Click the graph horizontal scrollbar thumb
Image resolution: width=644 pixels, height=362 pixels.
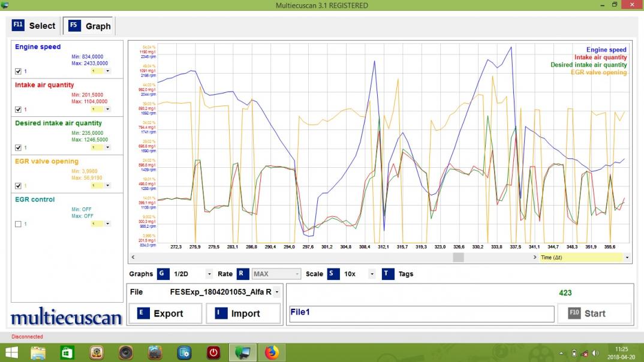coord(458,257)
